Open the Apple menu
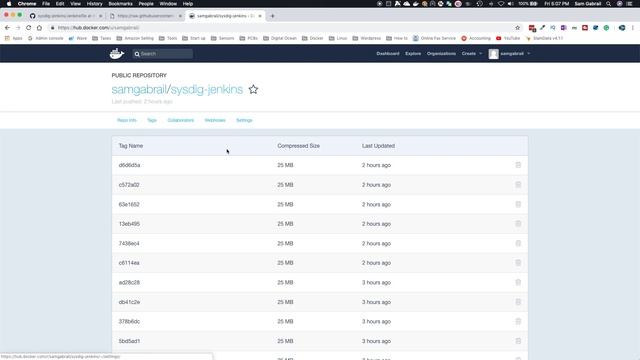Image resolution: width=640 pixels, height=360 pixels. 9,4
